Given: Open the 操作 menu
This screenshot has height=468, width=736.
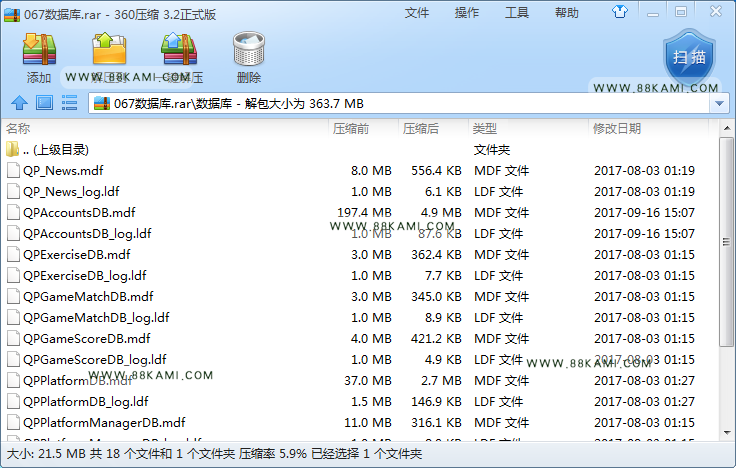Looking at the screenshot, I should (467, 13).
